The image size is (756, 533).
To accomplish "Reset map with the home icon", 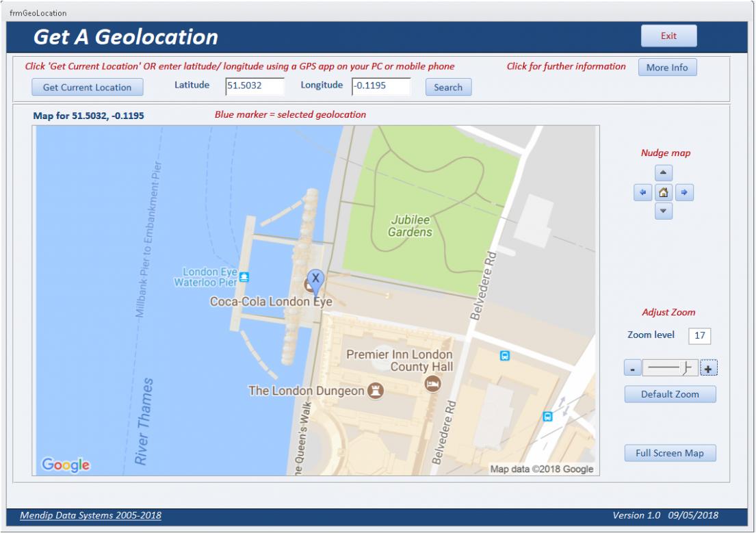I will pos(664,192).
